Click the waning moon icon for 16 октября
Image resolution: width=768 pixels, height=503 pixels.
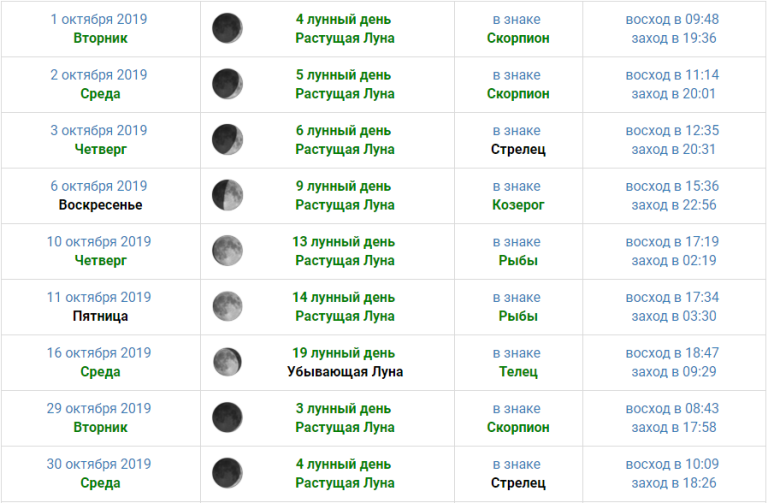(x=227, y=362)
